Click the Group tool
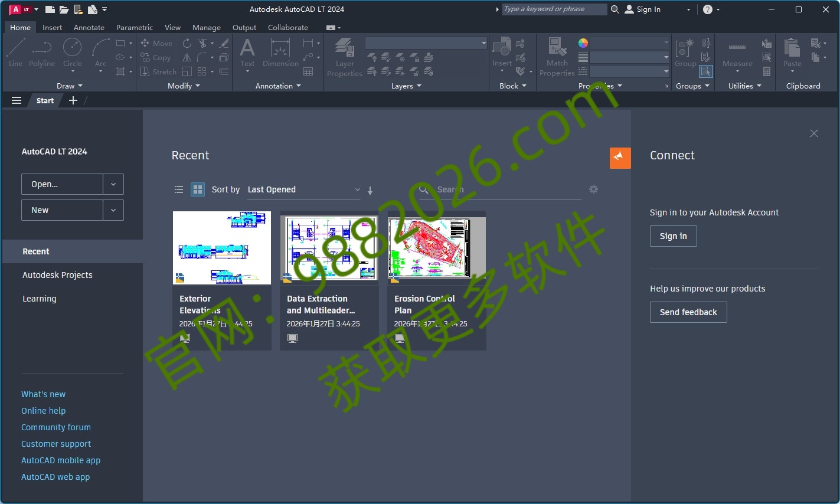The width and height of the screenshot is (840, 504). 685,53
